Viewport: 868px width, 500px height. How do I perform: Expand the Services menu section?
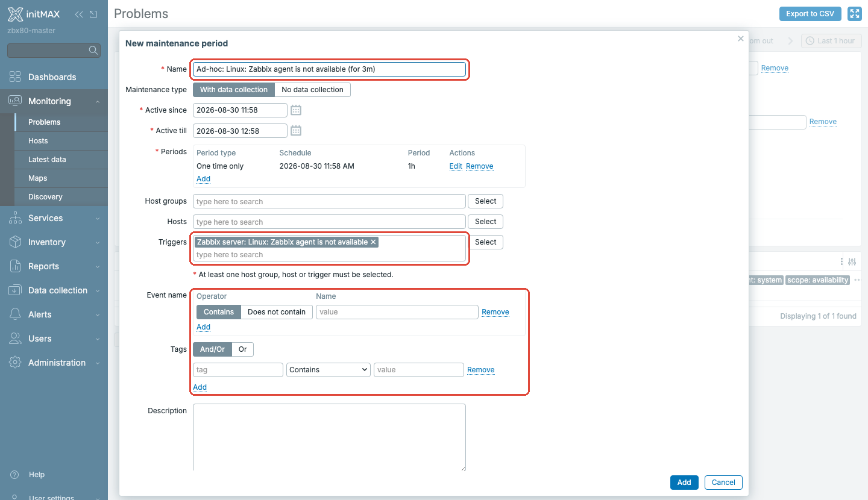point(97,219)
